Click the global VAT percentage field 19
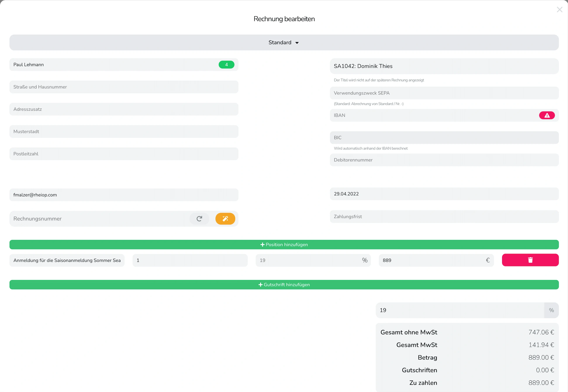Image resolution: width=568 pixels, height=392 pixels. (x=459, y=310)
